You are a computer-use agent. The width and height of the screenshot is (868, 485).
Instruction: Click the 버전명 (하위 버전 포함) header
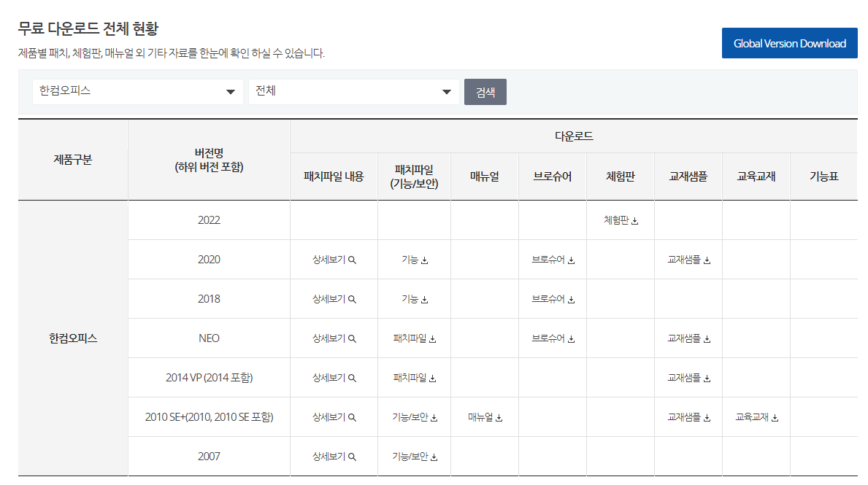point(209,160)
